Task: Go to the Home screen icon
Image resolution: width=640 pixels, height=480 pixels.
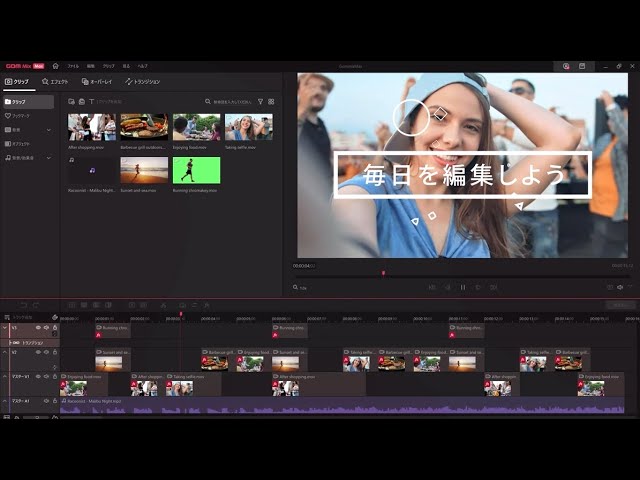Action: (x=56, y=66)
